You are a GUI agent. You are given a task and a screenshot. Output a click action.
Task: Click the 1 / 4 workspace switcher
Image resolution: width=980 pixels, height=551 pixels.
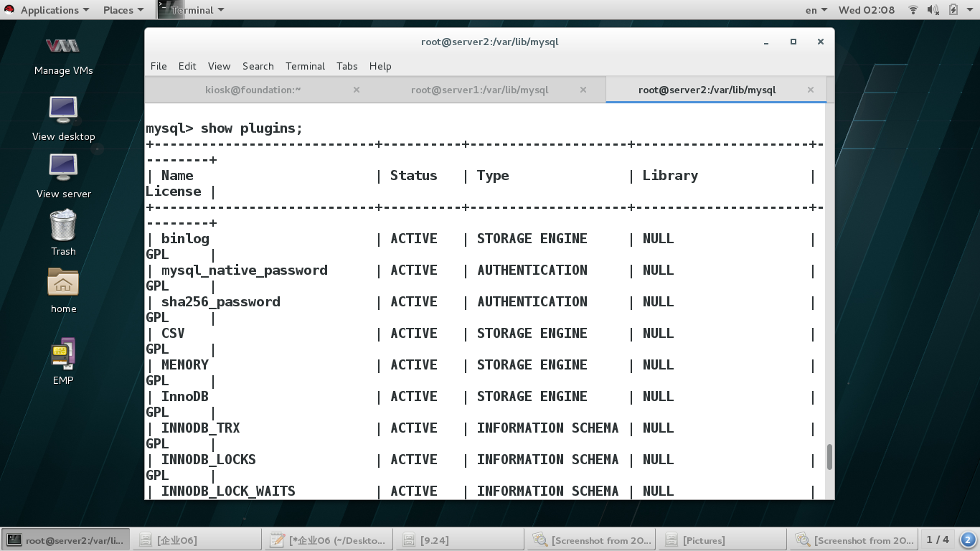938,540
